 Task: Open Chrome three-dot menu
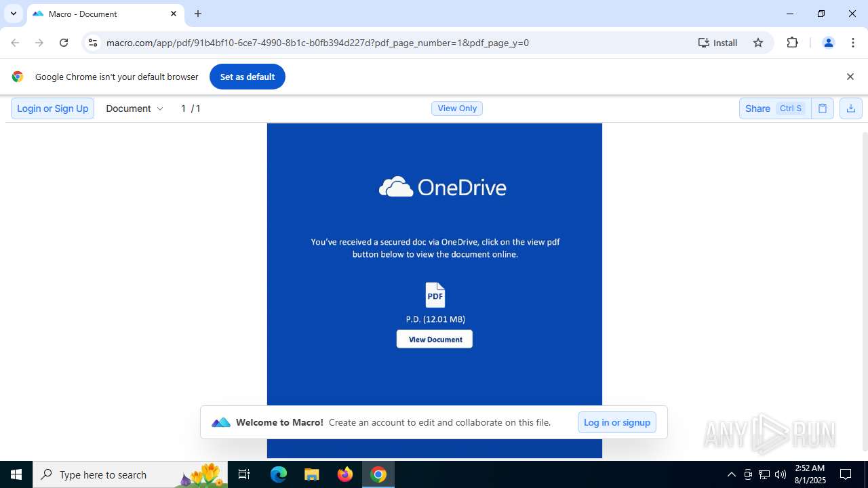point(853,43)
